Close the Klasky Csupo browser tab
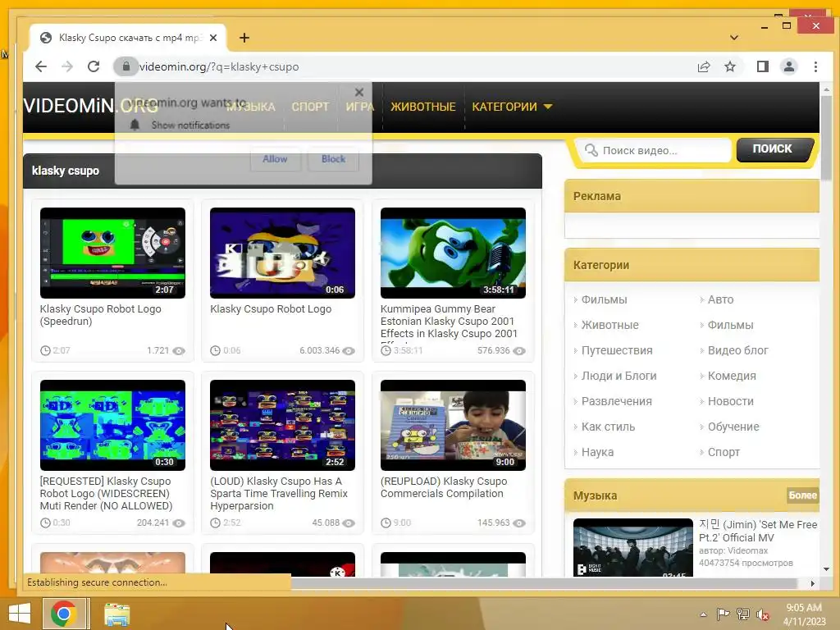The image size is (840, 630). coord(213,38)
